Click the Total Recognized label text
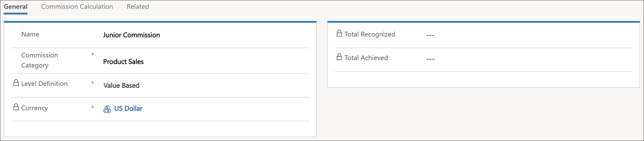644x141 pixels. 370,34
